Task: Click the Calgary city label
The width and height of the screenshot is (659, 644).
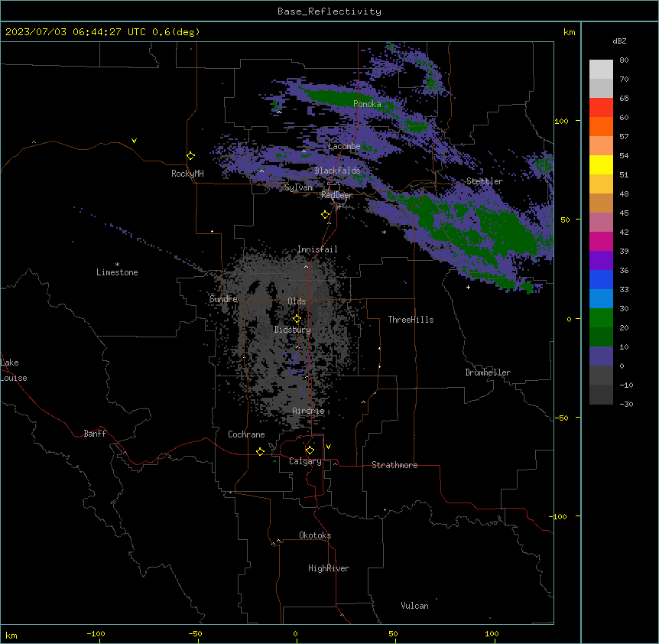Action: (305, 461)
